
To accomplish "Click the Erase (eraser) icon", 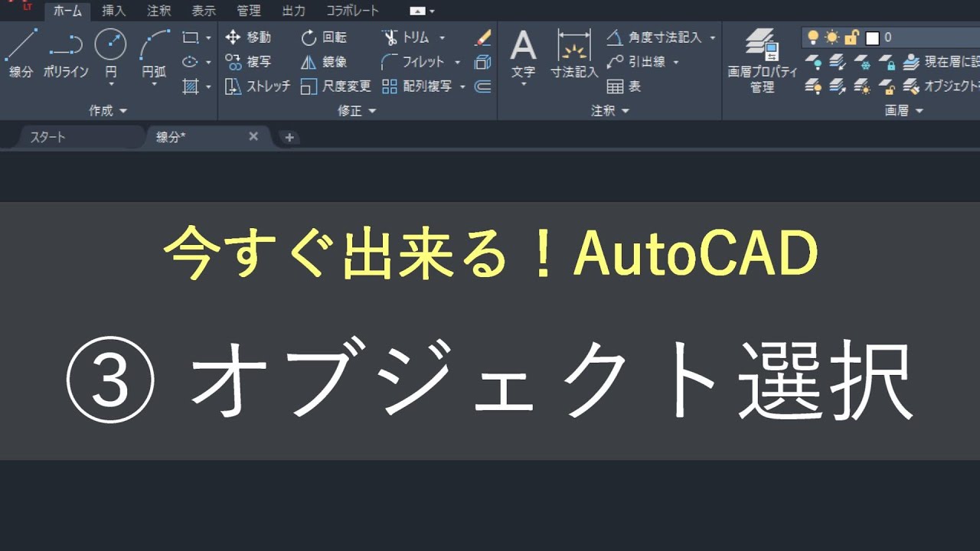I will [482, 37].
